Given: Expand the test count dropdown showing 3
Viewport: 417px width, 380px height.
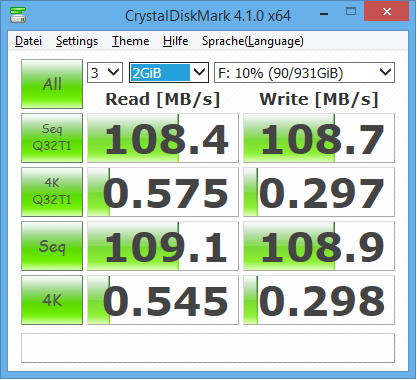Looking at the screenshot, I should (x=105, y=72).
